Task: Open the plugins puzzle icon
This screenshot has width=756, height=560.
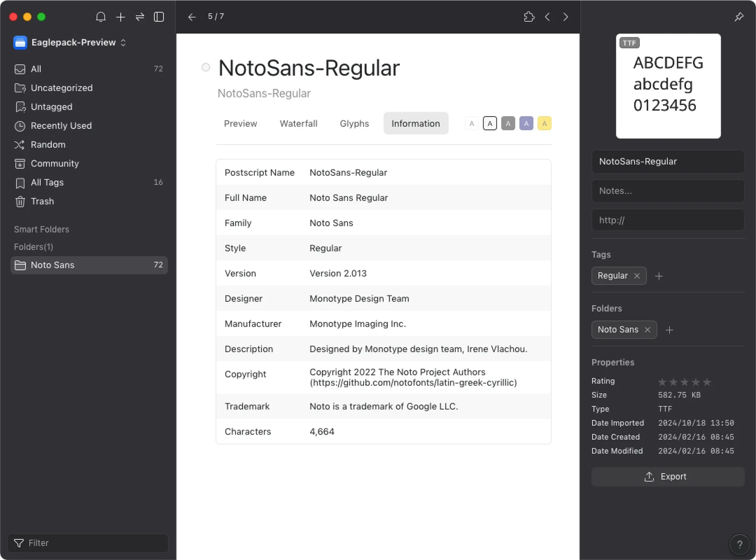Action: (x=529, y=17)
